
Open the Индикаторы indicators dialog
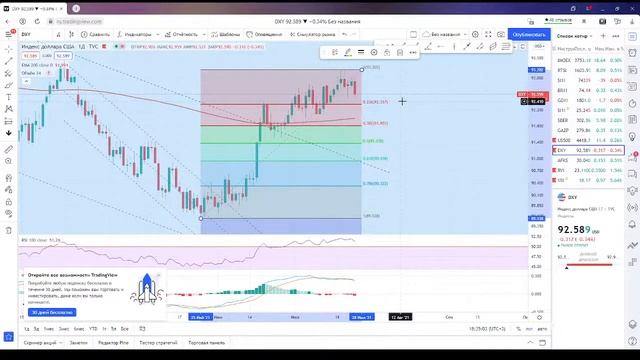point(134,35)
